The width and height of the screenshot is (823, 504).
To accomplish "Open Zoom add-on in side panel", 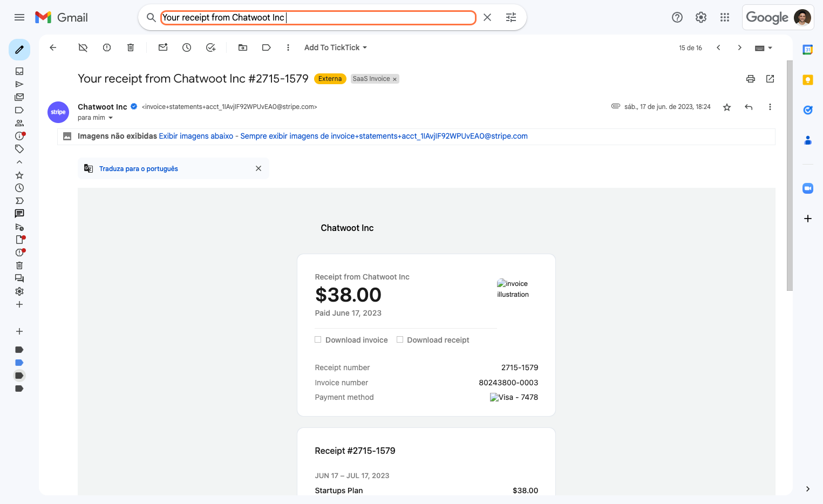I will [x=808, y=188].
